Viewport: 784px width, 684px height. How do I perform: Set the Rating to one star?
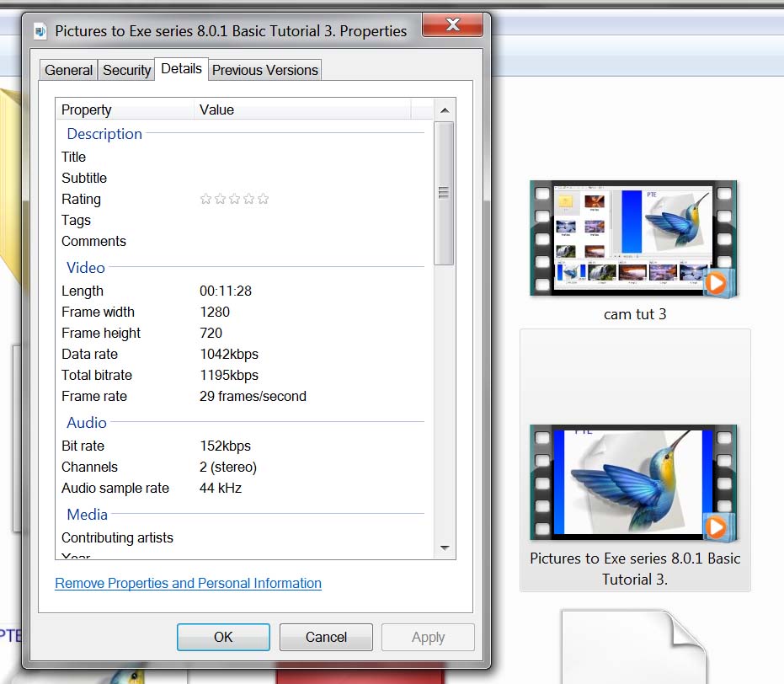(x=205, y=199)
